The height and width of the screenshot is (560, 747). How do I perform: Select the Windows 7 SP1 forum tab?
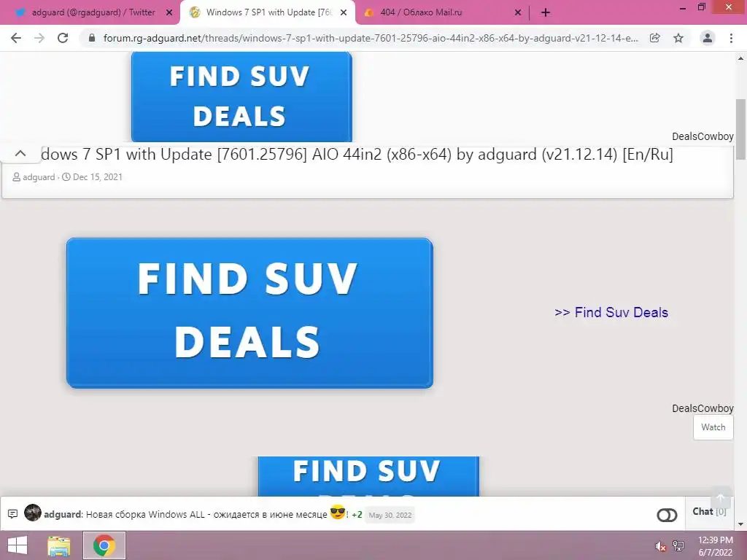(267, 12)
